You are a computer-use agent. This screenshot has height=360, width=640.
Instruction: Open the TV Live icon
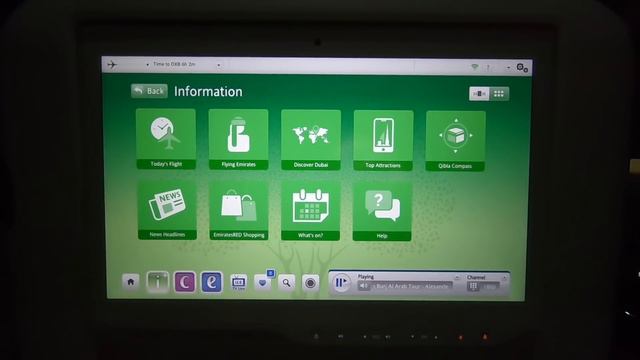pos(238,282)
